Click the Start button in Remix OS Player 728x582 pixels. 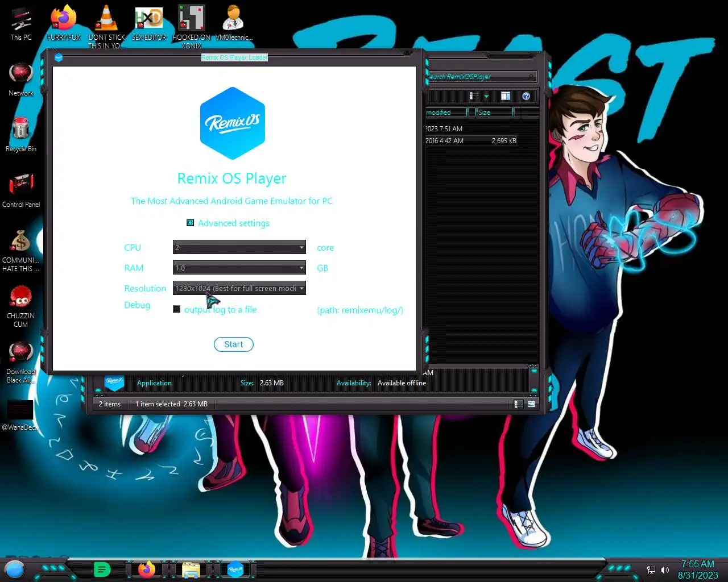[x=233, y=344]
